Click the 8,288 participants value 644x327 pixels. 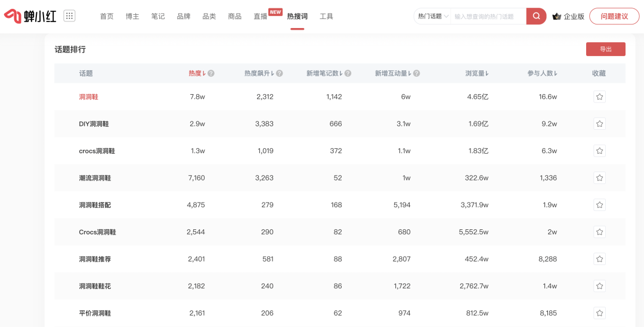549,259
